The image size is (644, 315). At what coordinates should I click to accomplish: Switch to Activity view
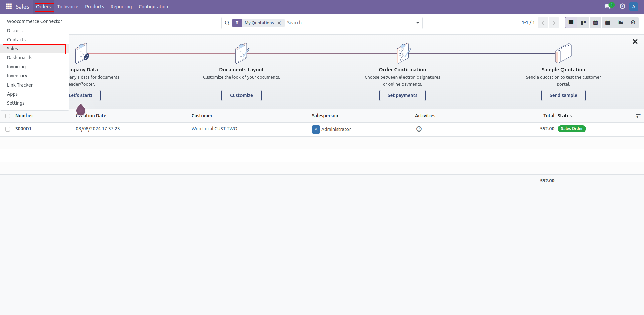pyautogui.click(x=633, y=23)
